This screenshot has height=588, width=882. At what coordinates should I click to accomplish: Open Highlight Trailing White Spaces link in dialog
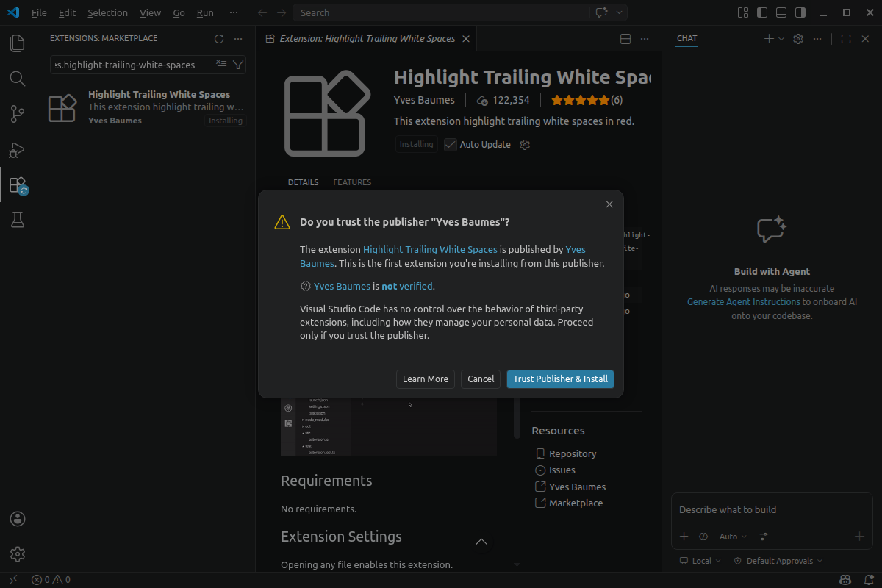pos(430,250)
